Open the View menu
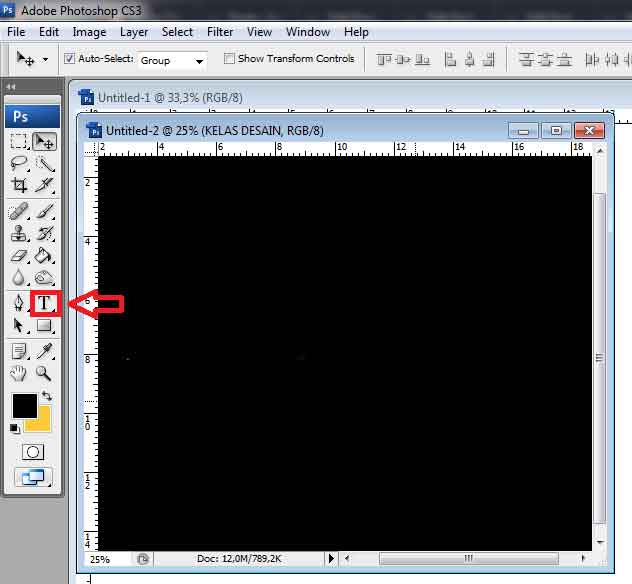The width and height of the screenshot is (632, 584). pyautogui.click(x=259, y=32)
